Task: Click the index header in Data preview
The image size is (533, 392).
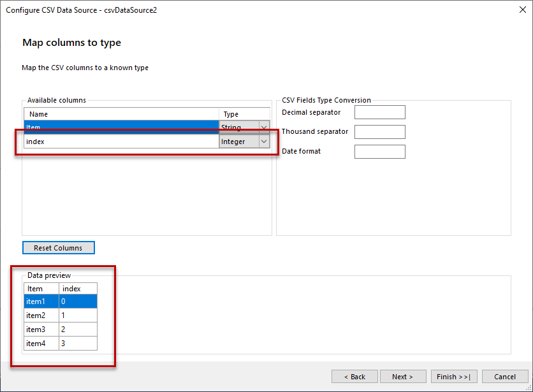Action: coord(78,289)
